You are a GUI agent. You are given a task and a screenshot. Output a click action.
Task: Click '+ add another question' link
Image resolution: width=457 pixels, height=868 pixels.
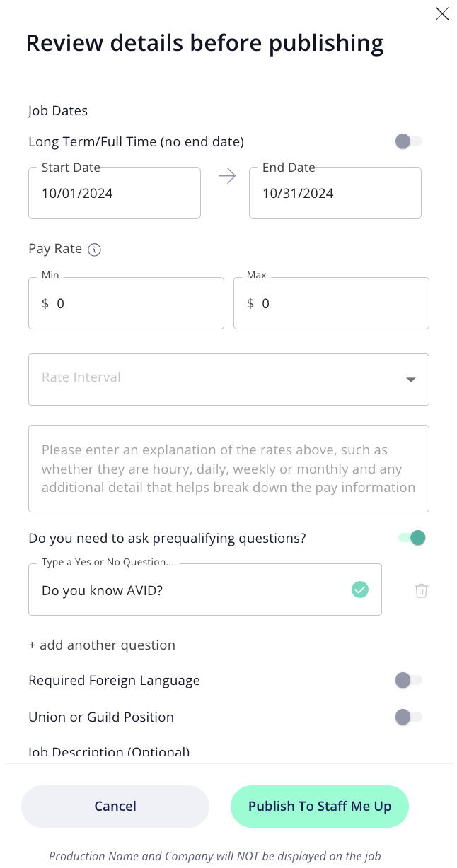click(102, 645)
